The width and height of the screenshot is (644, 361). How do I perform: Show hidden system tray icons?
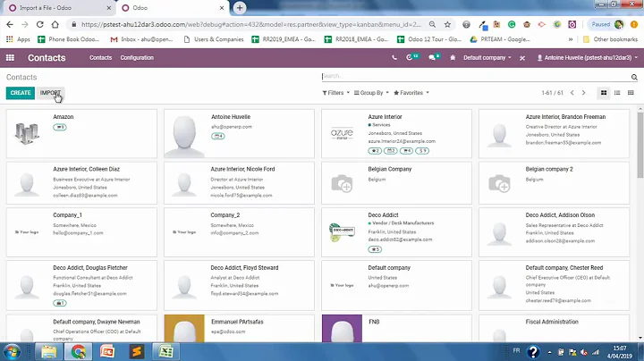point(549,352)
